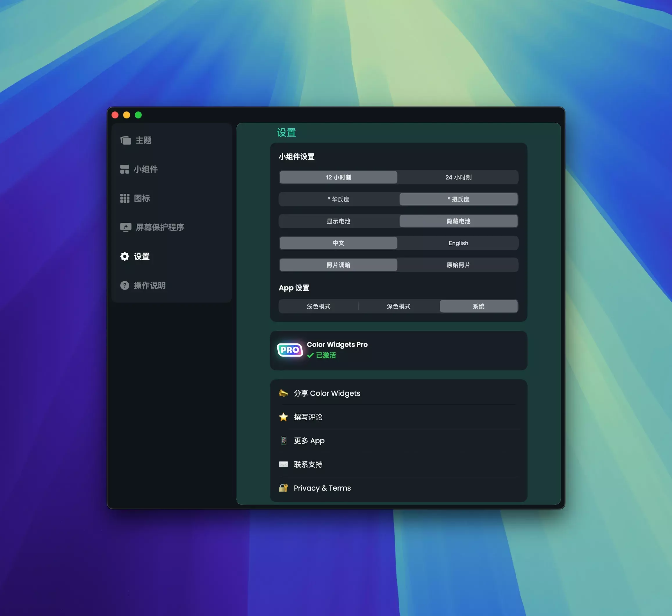Switch to 24 小时制 time format

tap(458, 177)
